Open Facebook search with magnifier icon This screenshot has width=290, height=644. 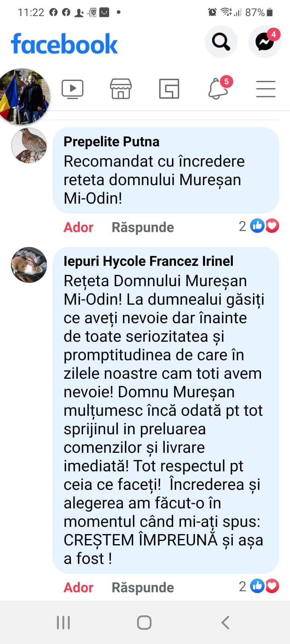pyautogui.click(x=221, y=41)
